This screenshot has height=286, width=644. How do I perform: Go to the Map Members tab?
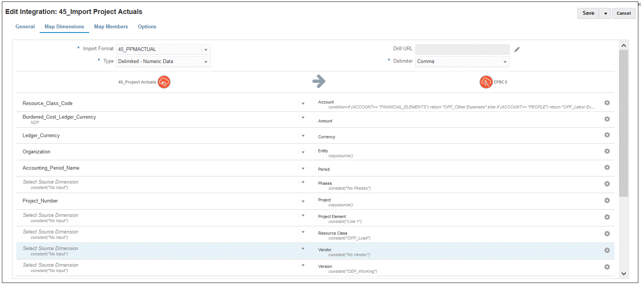(x=111, y=26)
